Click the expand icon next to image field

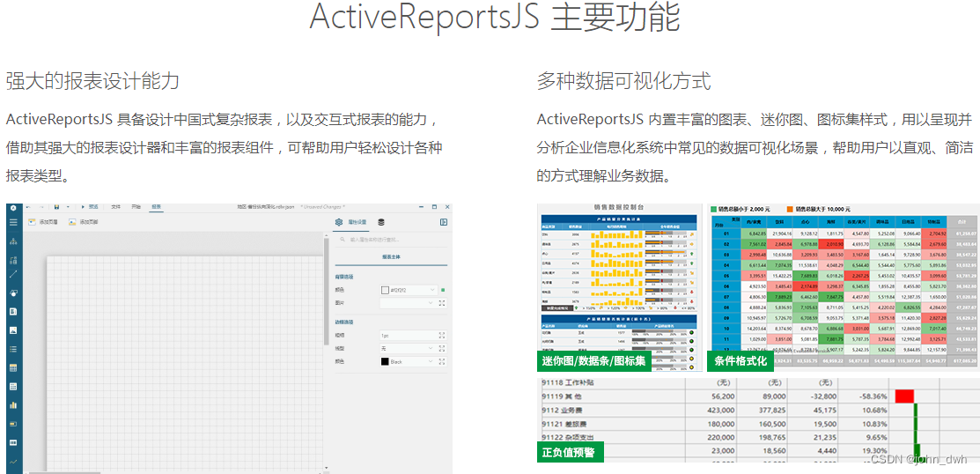pos(443,303)
